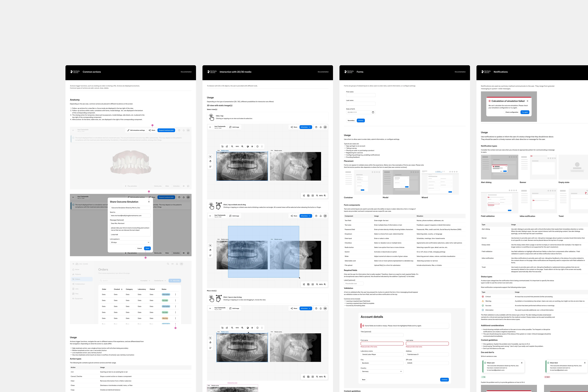588x392 pixels.
Task: Open the kebab more-options menu in the image toolbar
Action: tap(262, 147)
